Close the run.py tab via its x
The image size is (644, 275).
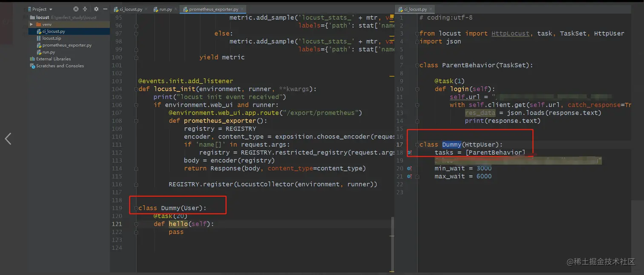(x=175, y=9)
